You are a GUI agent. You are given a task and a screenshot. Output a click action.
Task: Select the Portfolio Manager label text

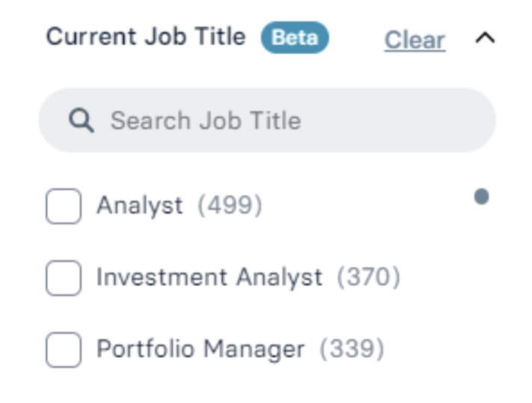201,349
